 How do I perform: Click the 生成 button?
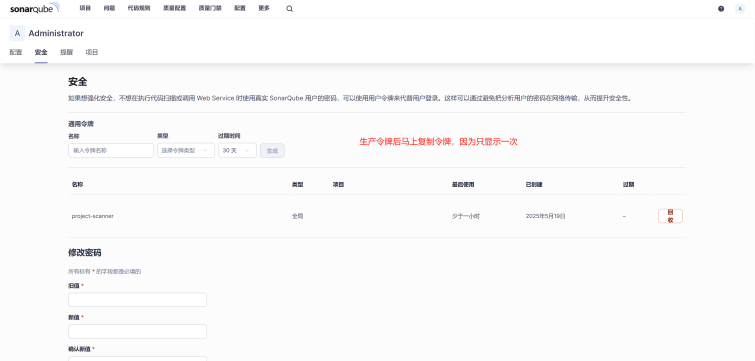(x=273, y=150)
